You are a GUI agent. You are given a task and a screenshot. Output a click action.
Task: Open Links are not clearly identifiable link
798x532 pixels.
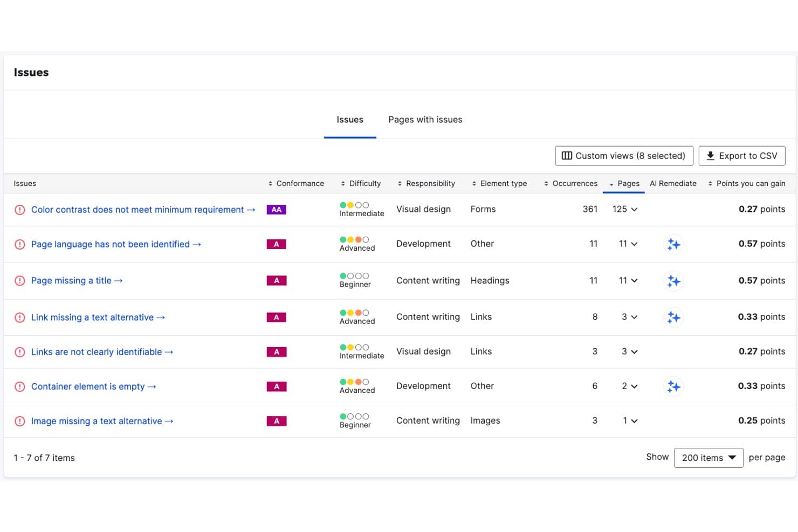coord(102,352)
